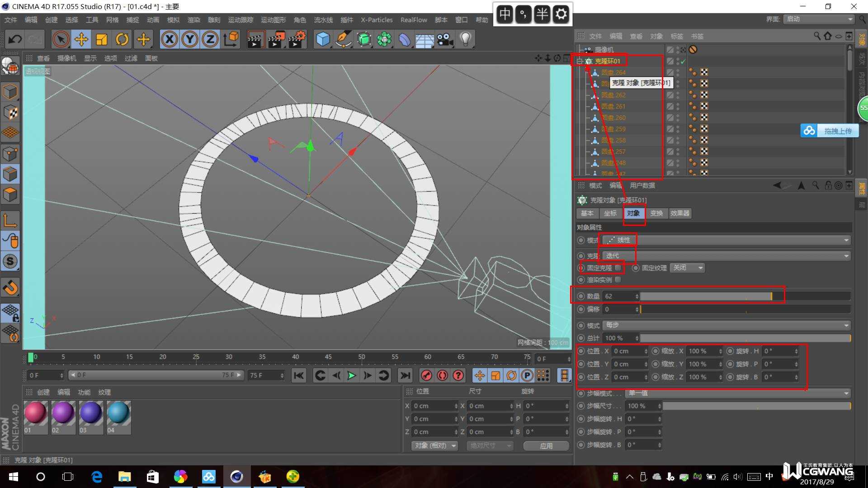Click the 应用 button
The height and width of the screenshot is (488, 868).
pos(546,446)
